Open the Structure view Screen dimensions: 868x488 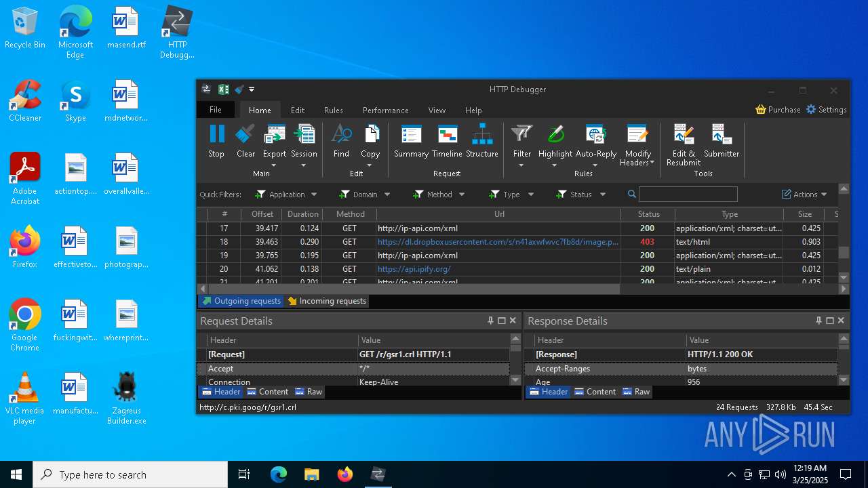point(482,134)
